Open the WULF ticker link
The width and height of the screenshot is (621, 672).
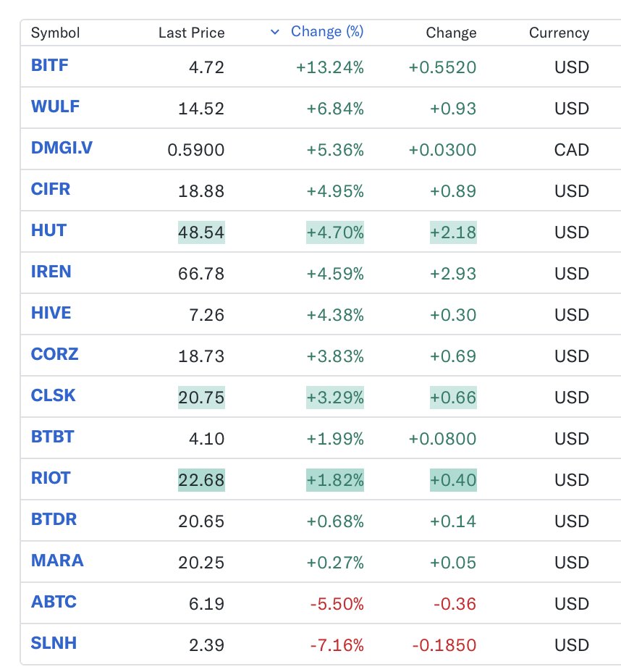coord(55,107)
